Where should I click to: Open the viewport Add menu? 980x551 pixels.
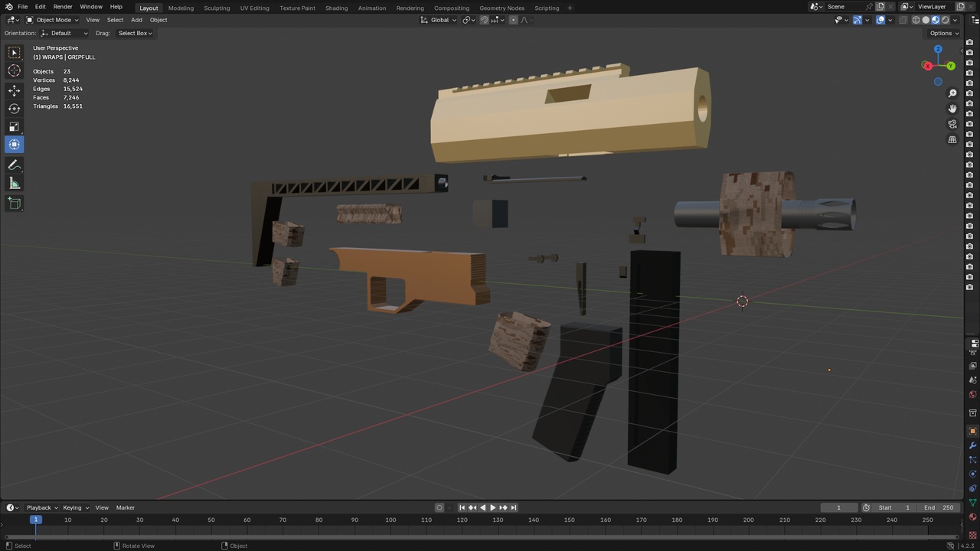point(136,20)
